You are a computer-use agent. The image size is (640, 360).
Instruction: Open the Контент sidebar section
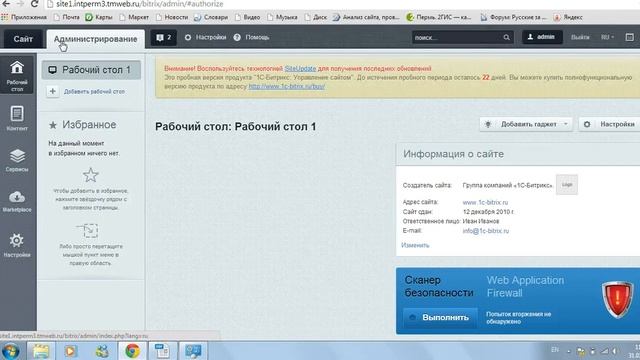pos(17,118)
